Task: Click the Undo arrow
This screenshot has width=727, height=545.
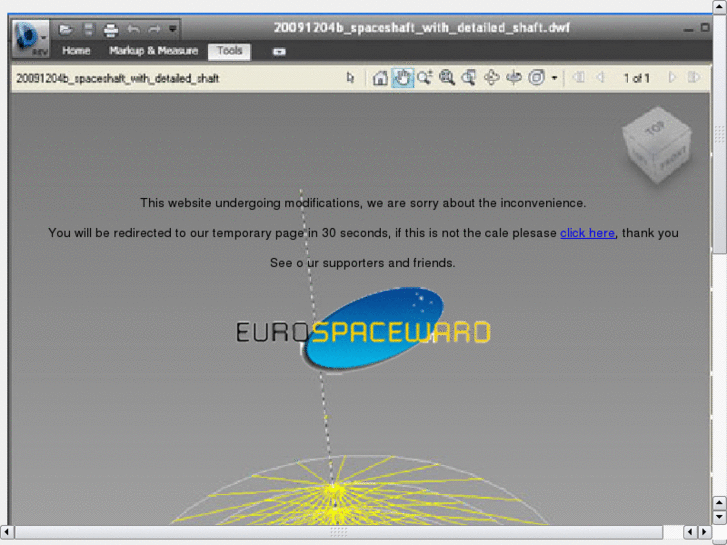Action: 134,30
